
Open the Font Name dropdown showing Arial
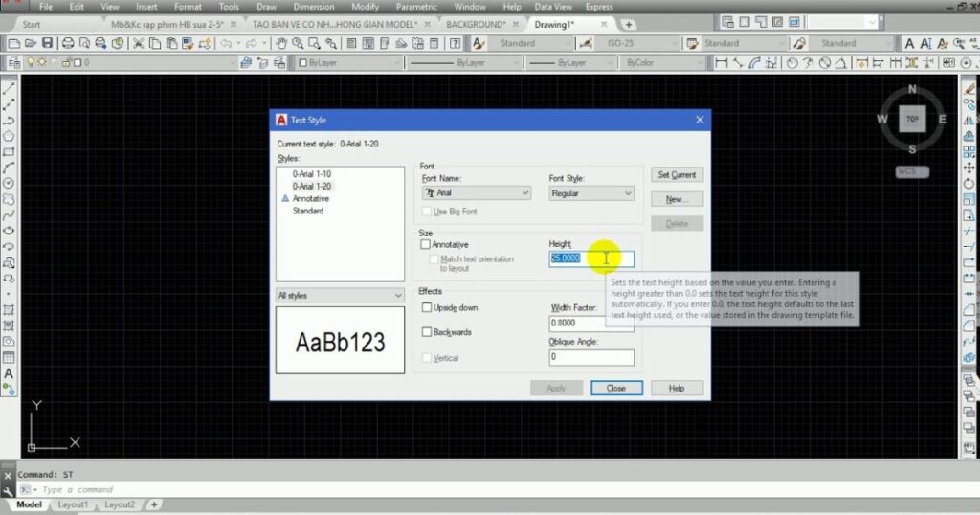[477, 193]
